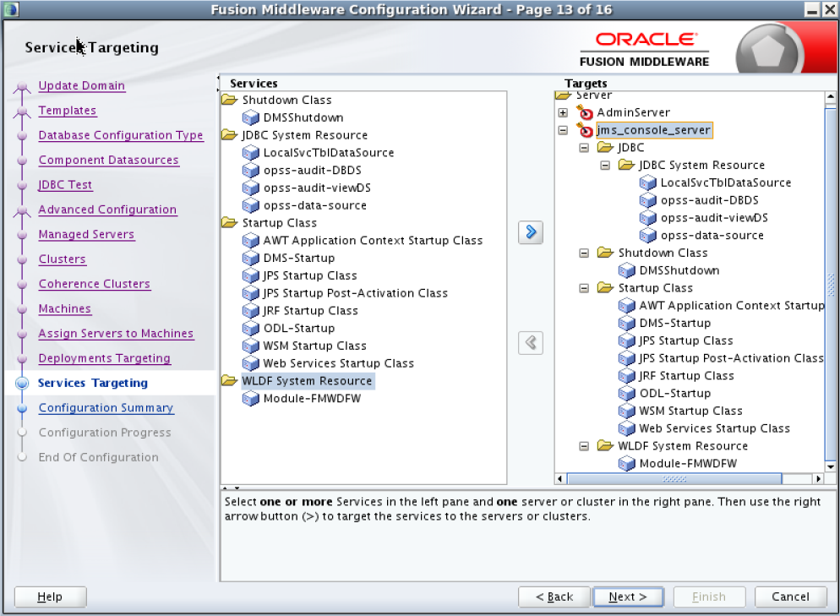
Task: Select LocalSvcTblDataSource in Targets tree
Action: [x=726, y=183]
